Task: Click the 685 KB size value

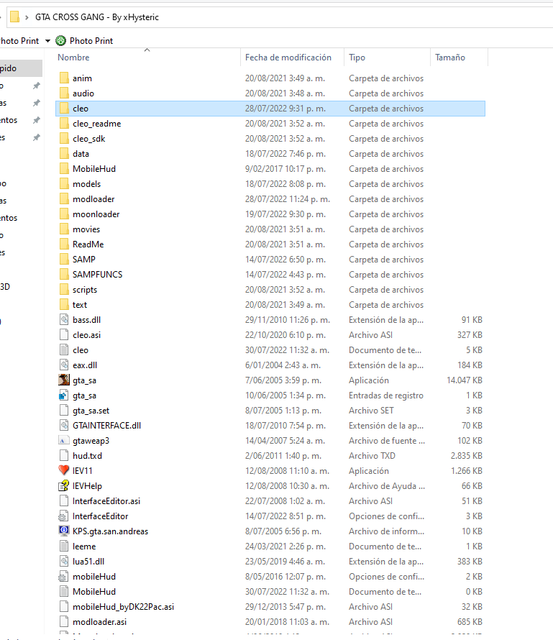Action: pos(470,622)
